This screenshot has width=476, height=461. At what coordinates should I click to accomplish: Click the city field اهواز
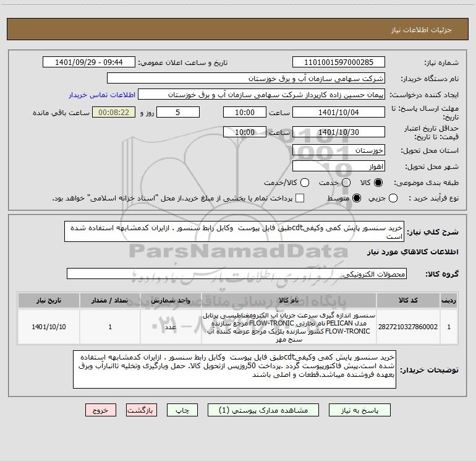(339, 166)
